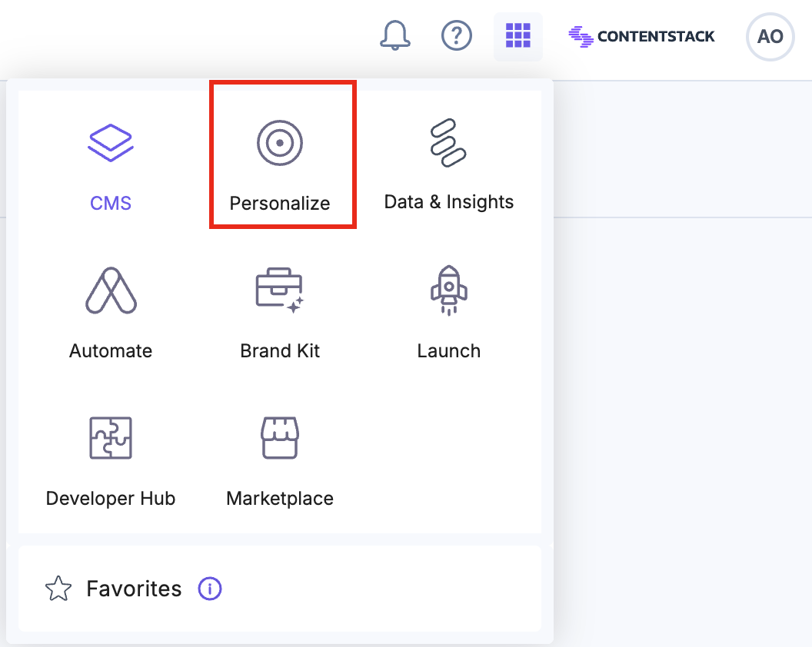The height and width of the screenshot is (647, 812).
Task: Click the Favorites label
Action: click(x=134, y=589)
